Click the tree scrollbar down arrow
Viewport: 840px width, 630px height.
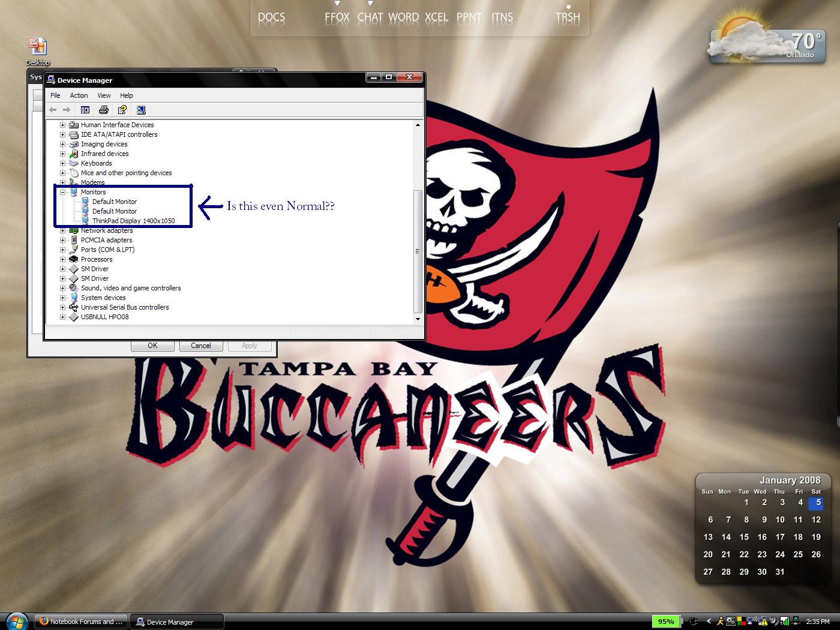coord(418,319)
